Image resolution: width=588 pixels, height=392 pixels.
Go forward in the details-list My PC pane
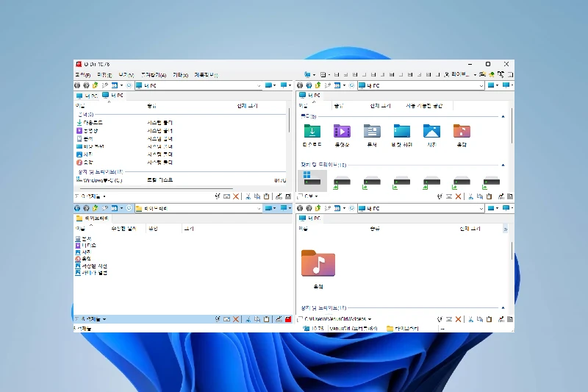(86, 85)
